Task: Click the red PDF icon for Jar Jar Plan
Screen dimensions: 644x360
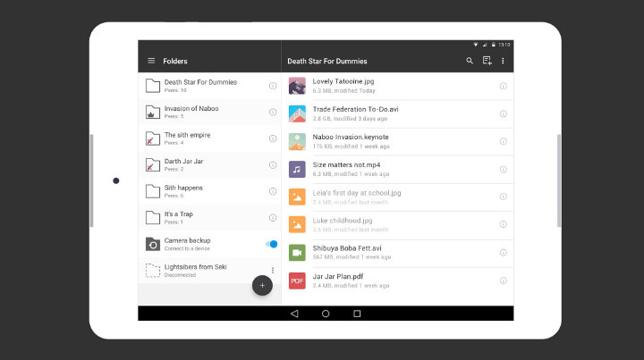Action: coord(297,280)
